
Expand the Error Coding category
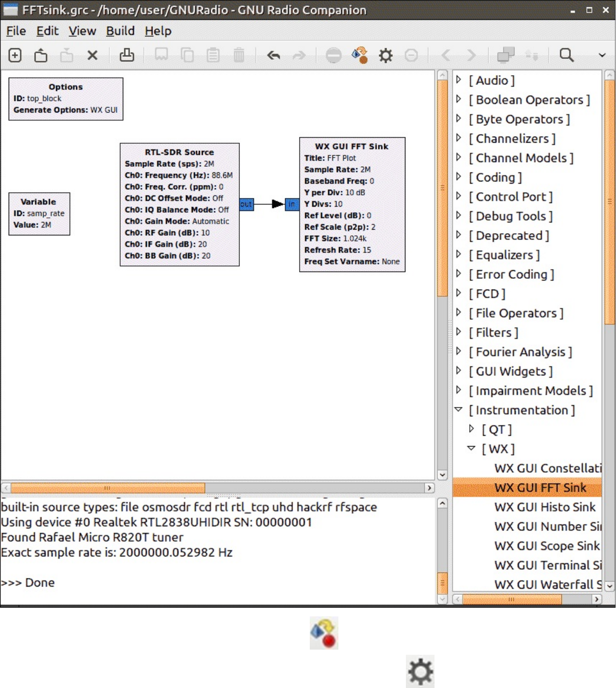459,274
